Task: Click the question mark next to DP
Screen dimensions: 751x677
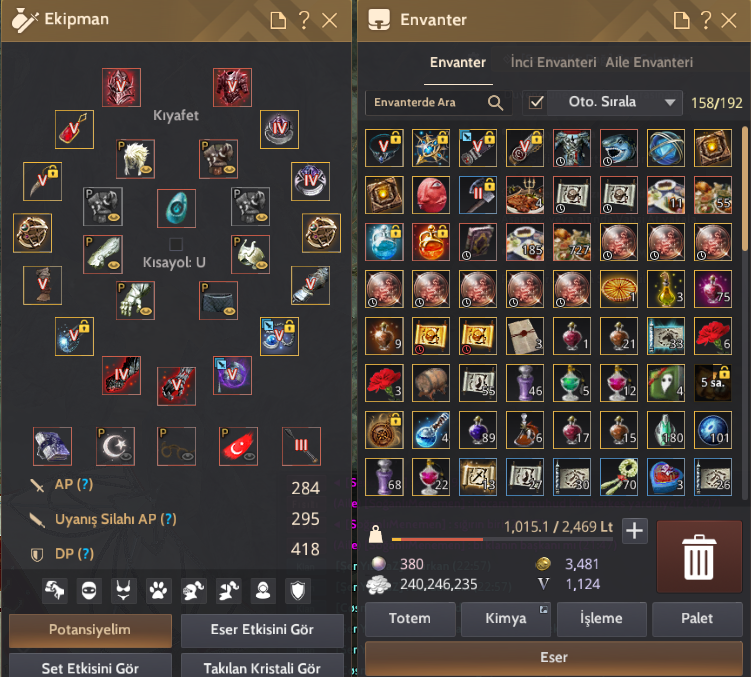Action: pyautogui.click(x=86, y=553)
